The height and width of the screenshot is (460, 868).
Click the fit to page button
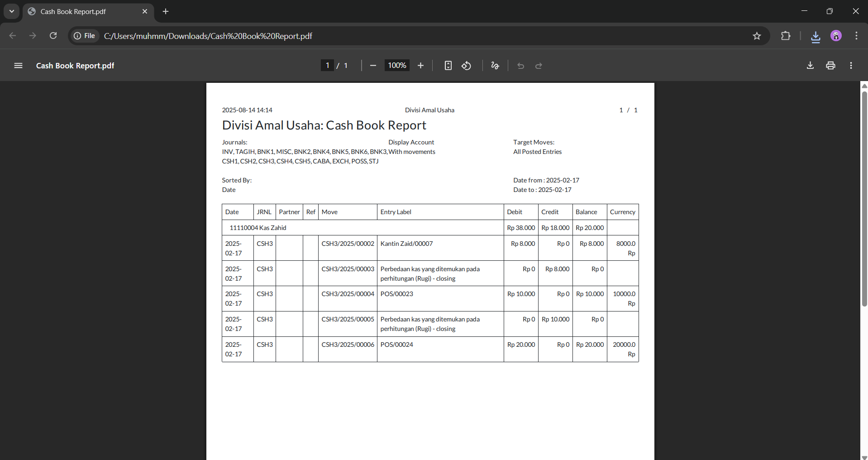(448, 66)
